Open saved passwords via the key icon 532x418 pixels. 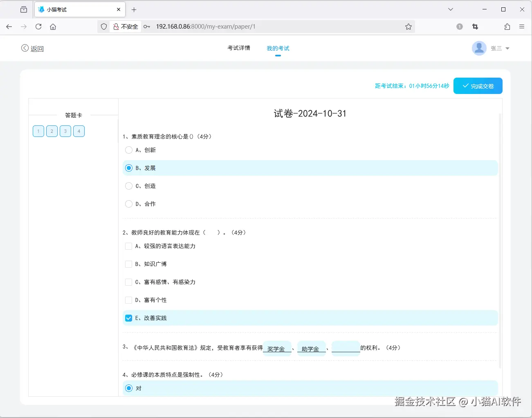coord(147,27)
